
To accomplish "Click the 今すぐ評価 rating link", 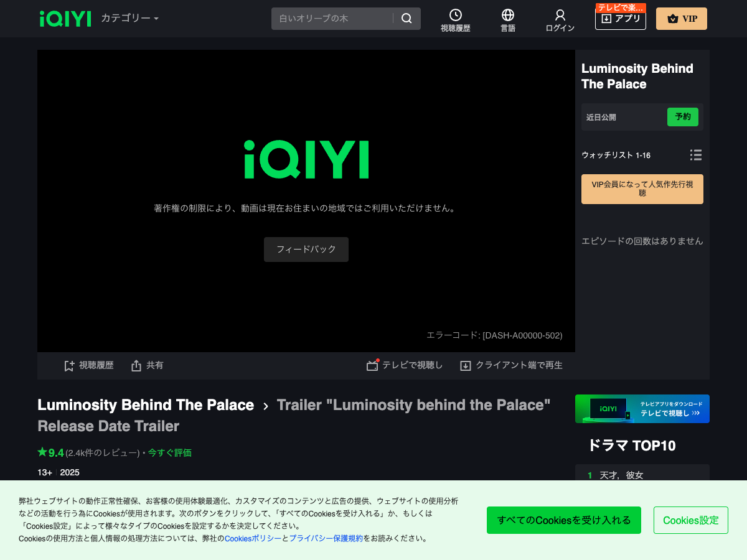I will tap(170, 453).
